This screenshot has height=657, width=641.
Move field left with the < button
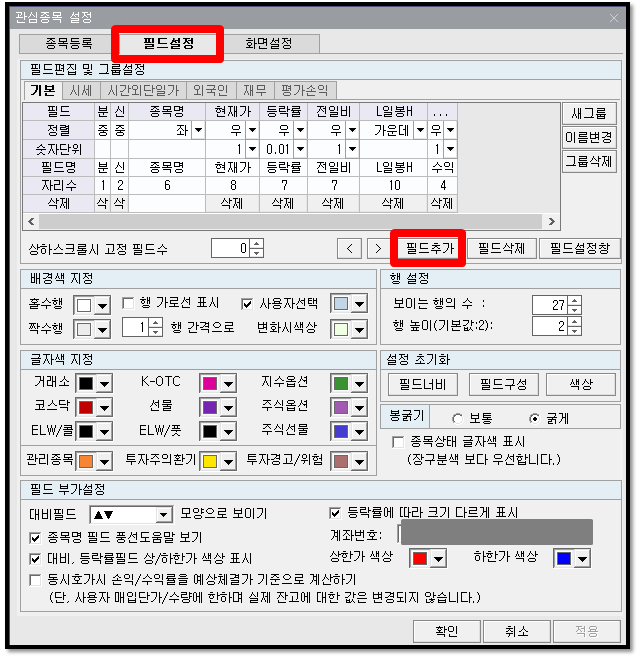(x=349, y=248)
